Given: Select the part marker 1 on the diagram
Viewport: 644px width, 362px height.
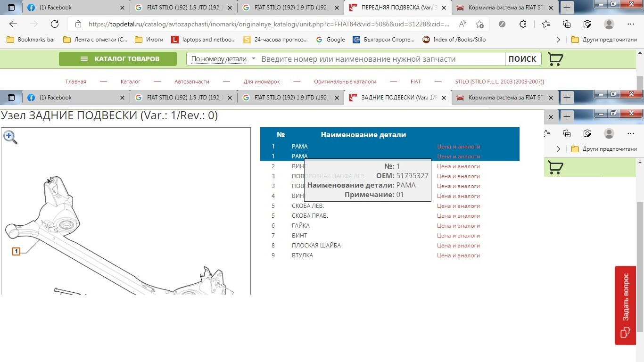Looking at the screenshot, I should point(16,251).
